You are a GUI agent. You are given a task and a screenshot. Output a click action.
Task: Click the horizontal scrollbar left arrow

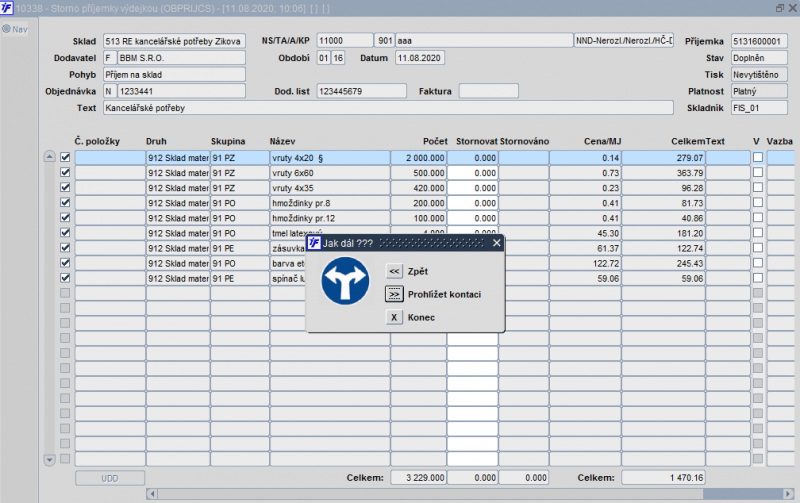click(152, 493)
